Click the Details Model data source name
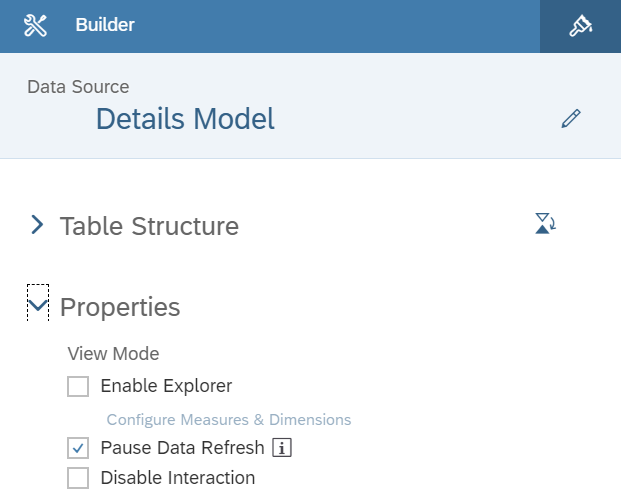Screen dimensions: 621x501 [x=185, y=120]
